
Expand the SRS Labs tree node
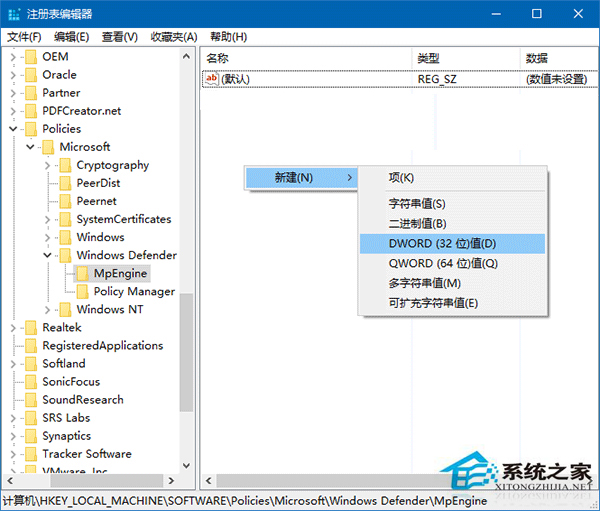[x=13, y=418]
